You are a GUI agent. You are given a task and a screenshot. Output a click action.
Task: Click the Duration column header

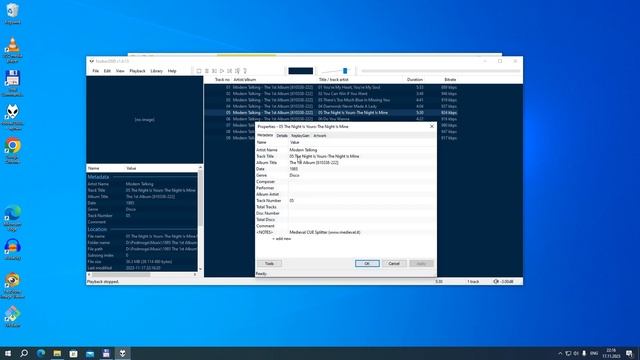415,80
